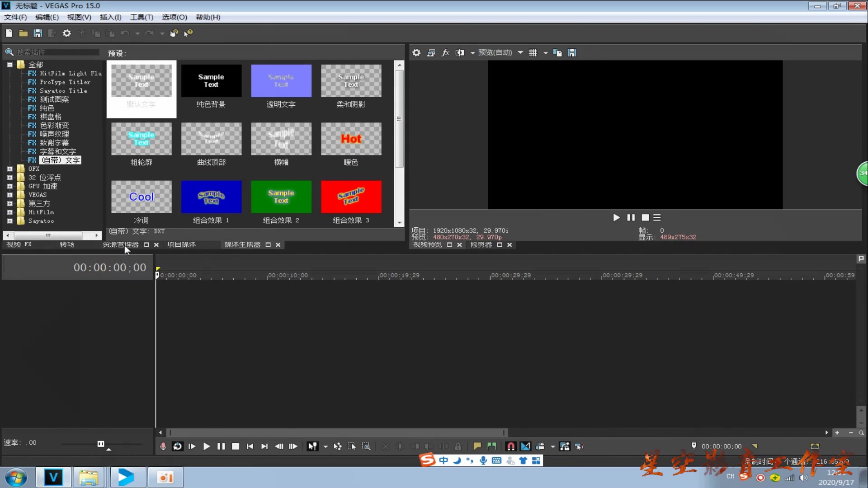Toggle lock envelopes to events
This screenshot has width=868, height=488.
coord(565,446)
